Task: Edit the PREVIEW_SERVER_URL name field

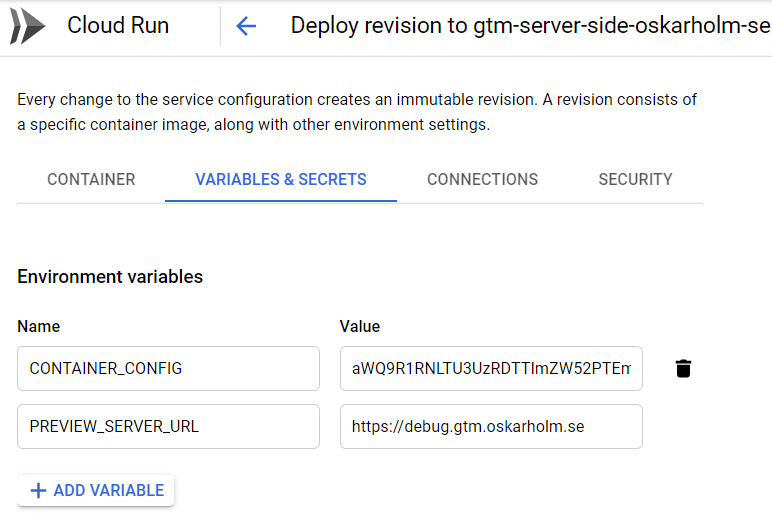Action: tap(168, 427)
